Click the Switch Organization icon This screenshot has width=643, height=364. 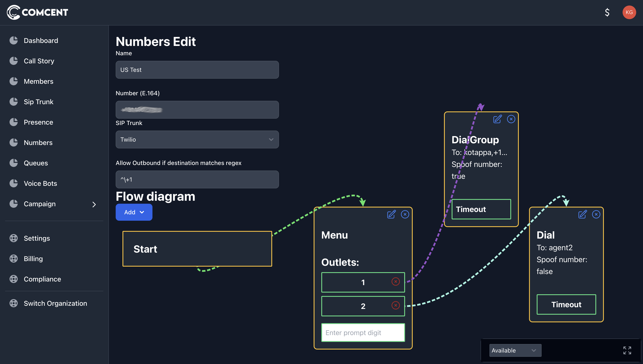tap(14, 303)
